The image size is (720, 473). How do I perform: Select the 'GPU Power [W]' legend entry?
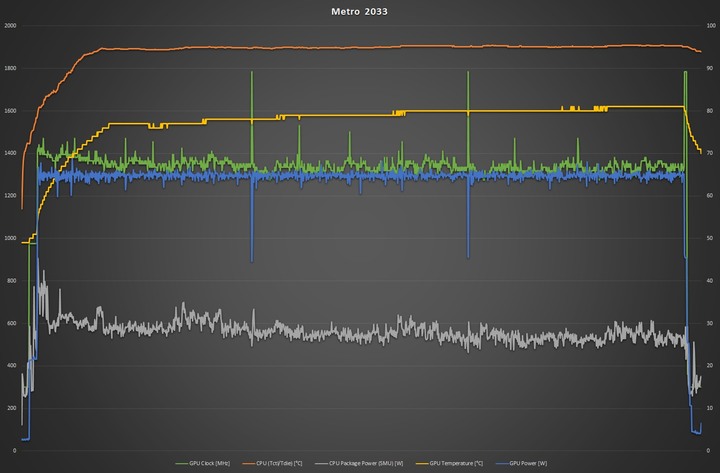(522, 463)
